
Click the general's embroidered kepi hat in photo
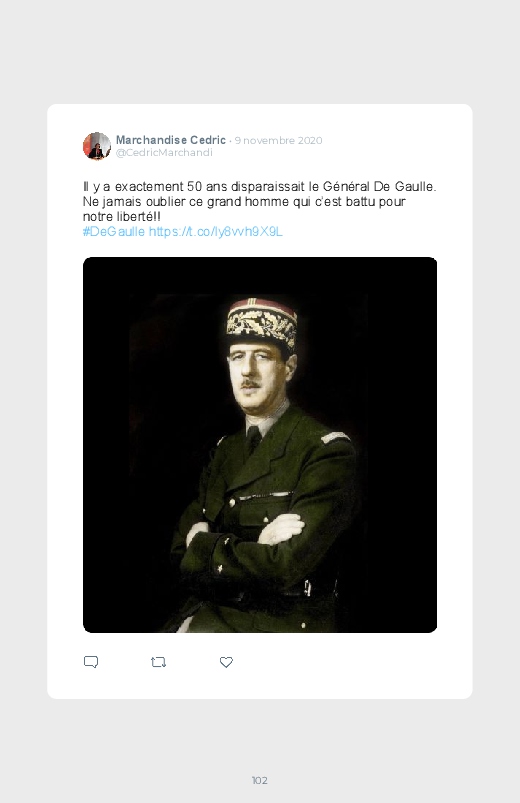(x=262, y=322)
